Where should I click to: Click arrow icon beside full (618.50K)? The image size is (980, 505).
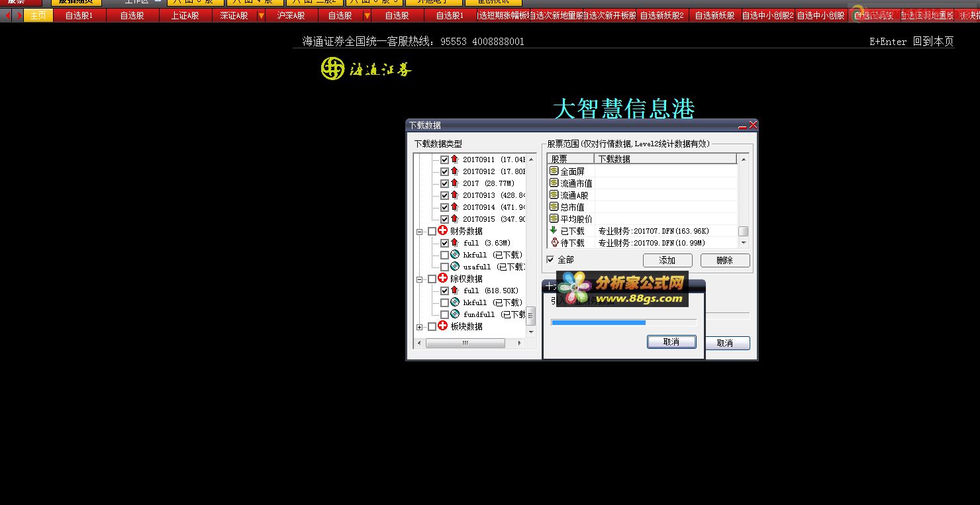point(455,291)
